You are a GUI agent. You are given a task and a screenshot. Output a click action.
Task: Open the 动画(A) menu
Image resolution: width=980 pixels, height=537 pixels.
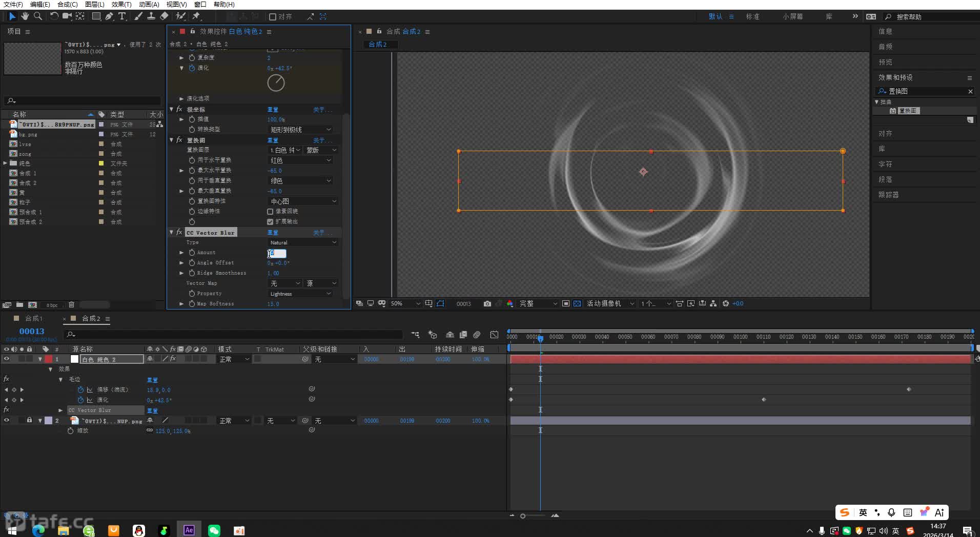(x=149, y=5)
